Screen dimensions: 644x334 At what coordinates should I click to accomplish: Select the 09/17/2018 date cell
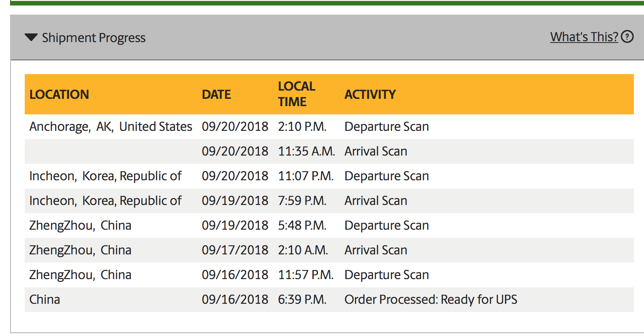235,250
